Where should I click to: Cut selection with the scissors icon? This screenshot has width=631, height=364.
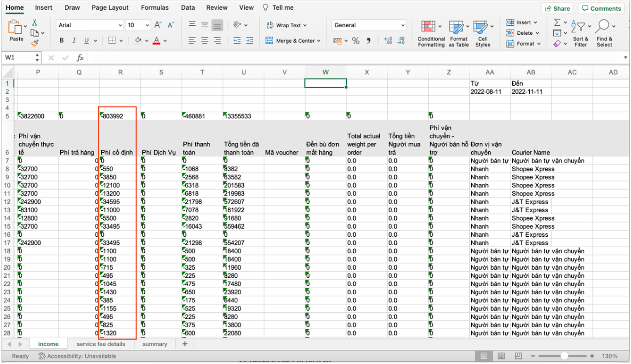pyautogui.click(x=35, y=22)
